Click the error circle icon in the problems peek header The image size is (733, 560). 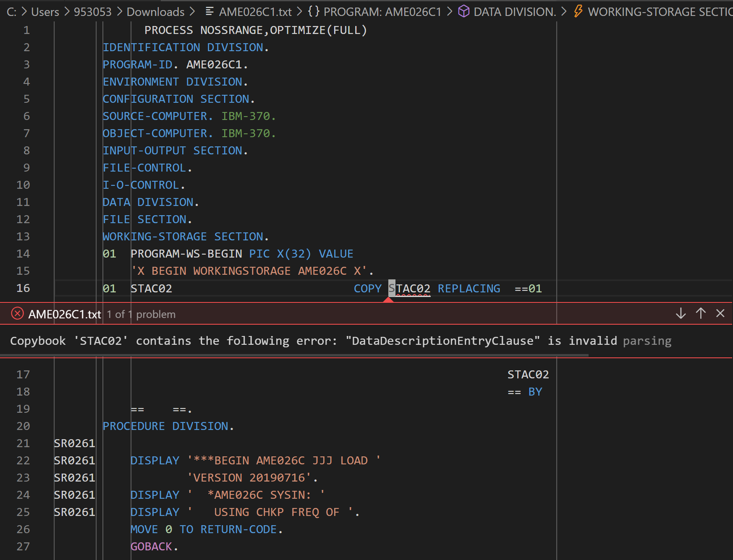point(17,313)
